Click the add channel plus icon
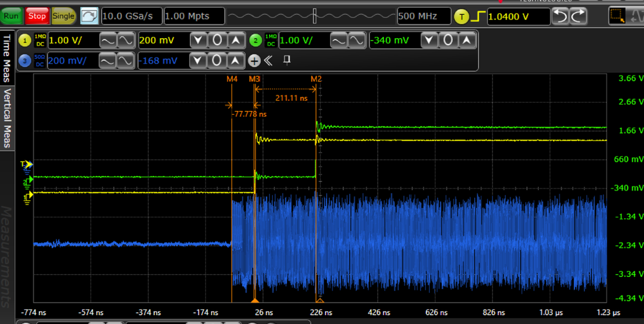 tap(254, 61)
